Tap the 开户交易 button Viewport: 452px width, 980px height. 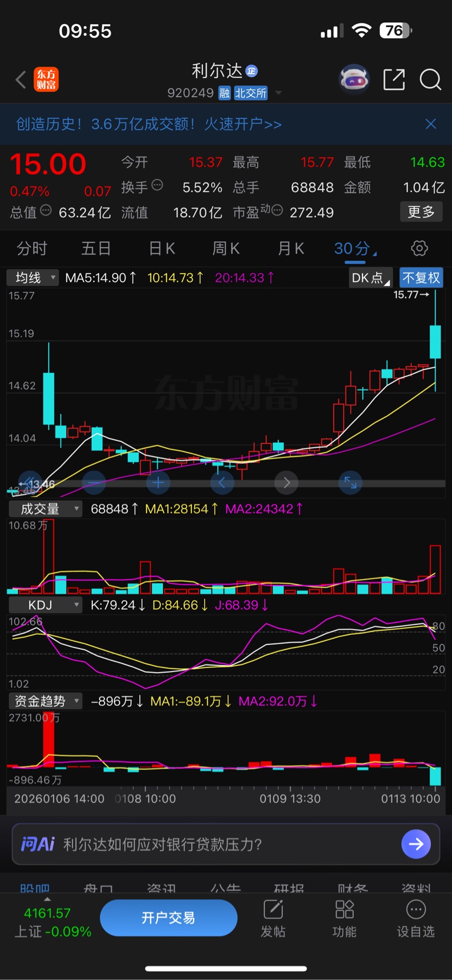[x=168, y=918]
